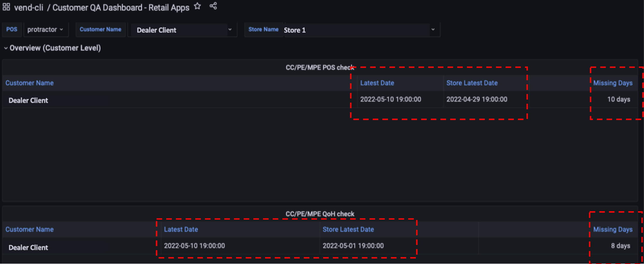Click store latest date 2022-04-29 19:00:00

477,99
